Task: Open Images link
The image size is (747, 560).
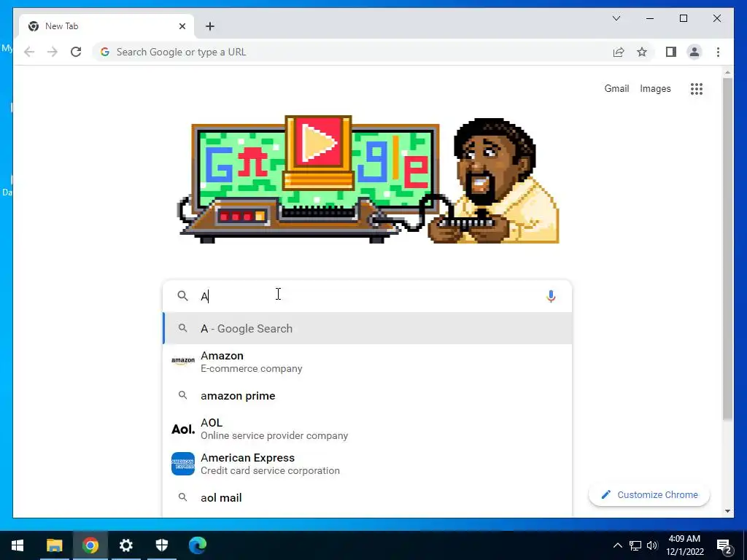Action: coord(655,88)
